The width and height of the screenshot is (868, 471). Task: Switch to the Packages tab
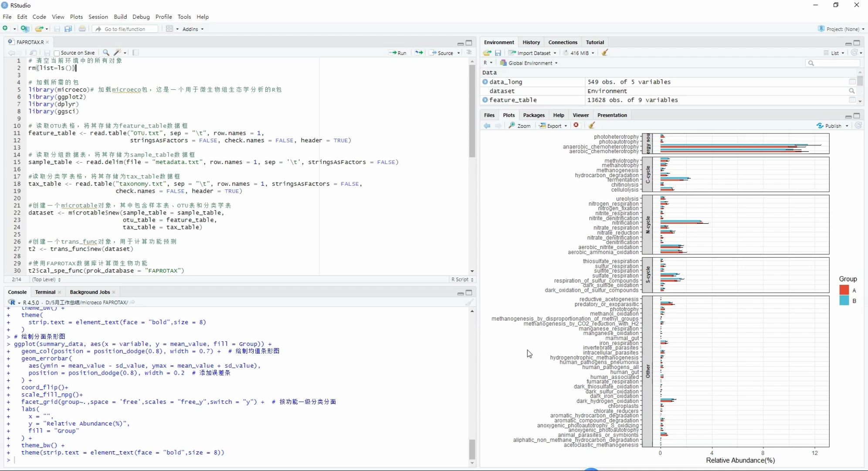(x=534, y=115)
